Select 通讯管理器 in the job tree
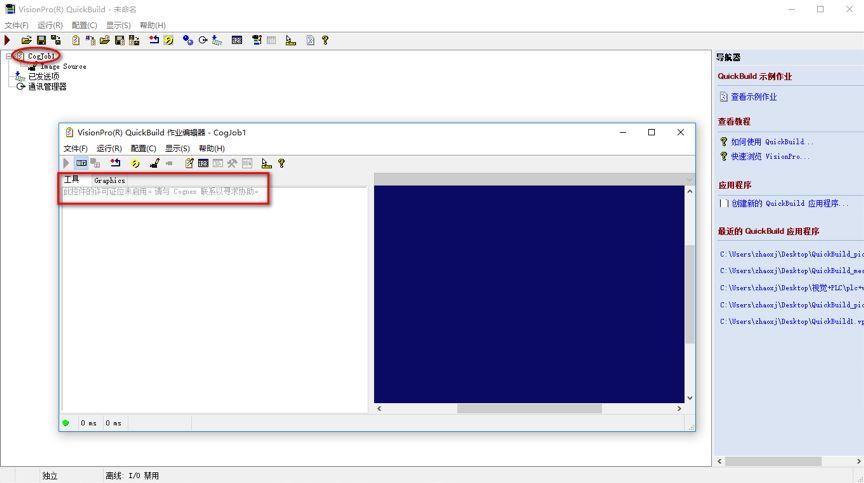864x483 pixels. 47,86
